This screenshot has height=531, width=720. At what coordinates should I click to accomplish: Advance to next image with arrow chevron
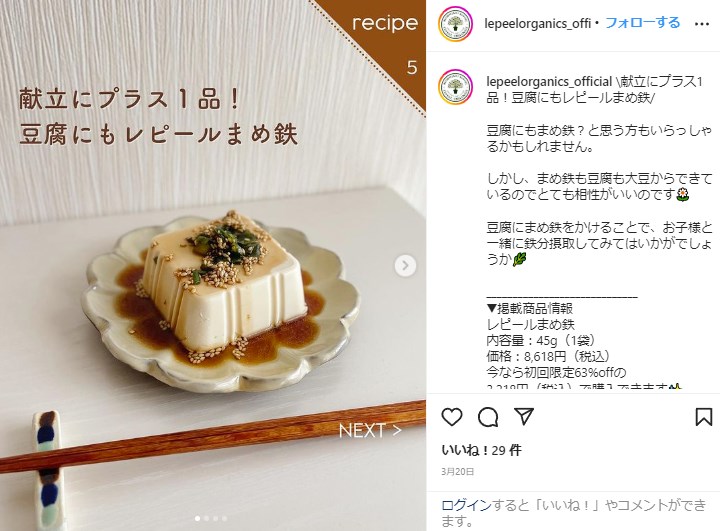[405, 266]
